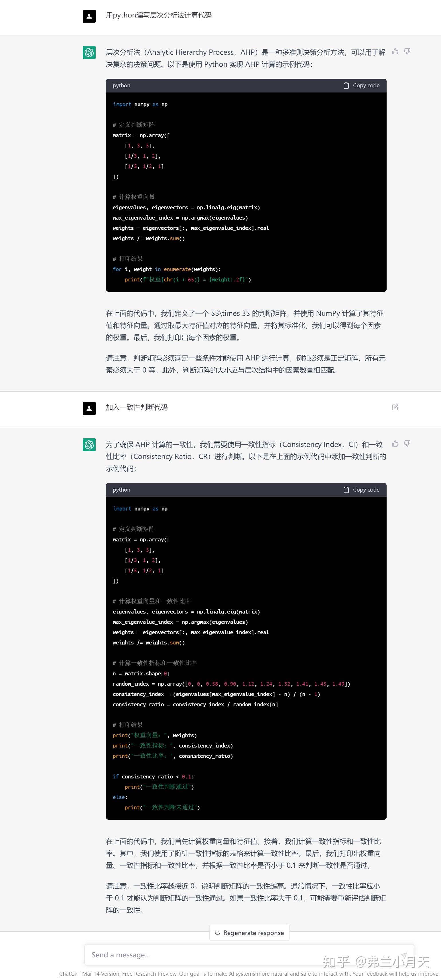
Task: Click the '加入一致性判断代码' prompt text
Action: (x=137, y=407)
